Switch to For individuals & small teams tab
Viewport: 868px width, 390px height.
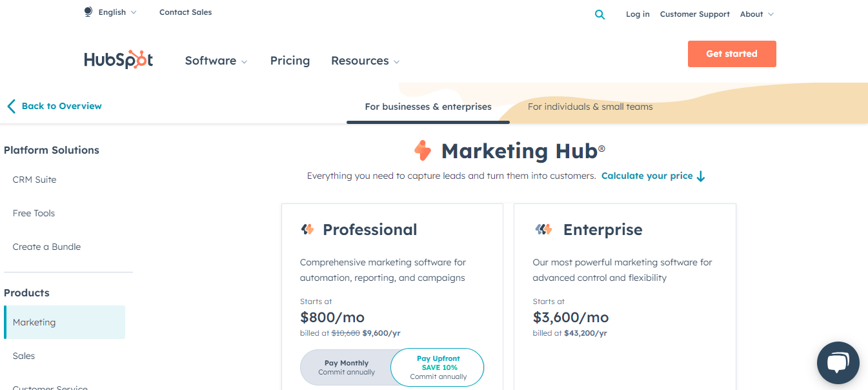590,107
